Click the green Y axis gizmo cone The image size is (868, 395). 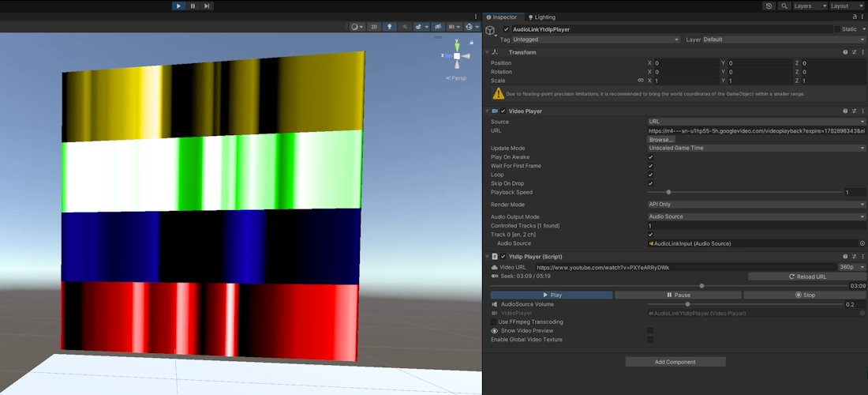pos(457,46)
